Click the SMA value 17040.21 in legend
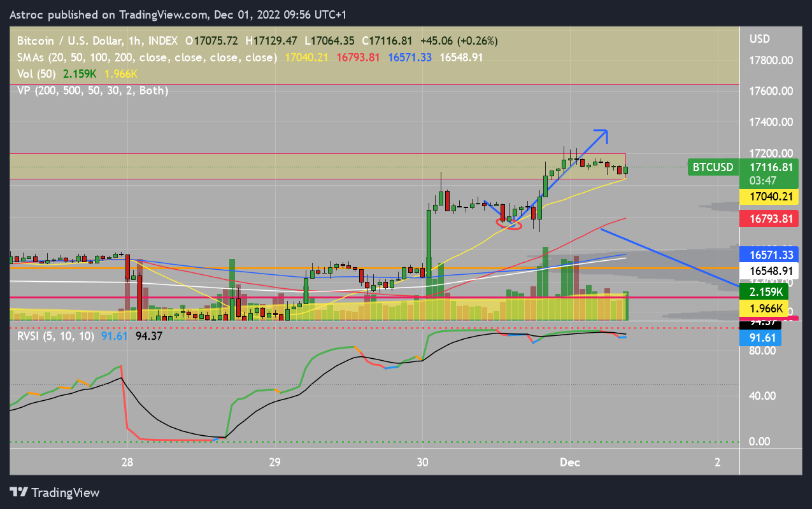The image size is (812, 509). (x=308, y=57)
